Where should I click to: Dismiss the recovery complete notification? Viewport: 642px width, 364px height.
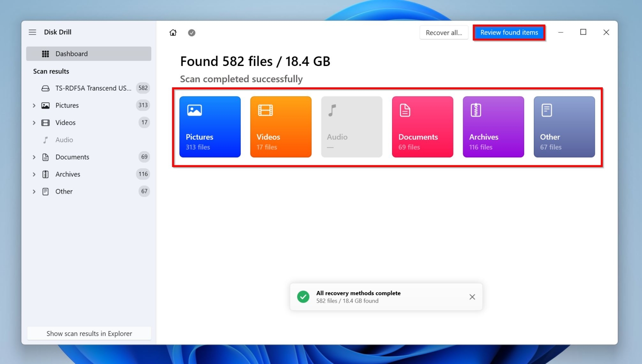472,296
